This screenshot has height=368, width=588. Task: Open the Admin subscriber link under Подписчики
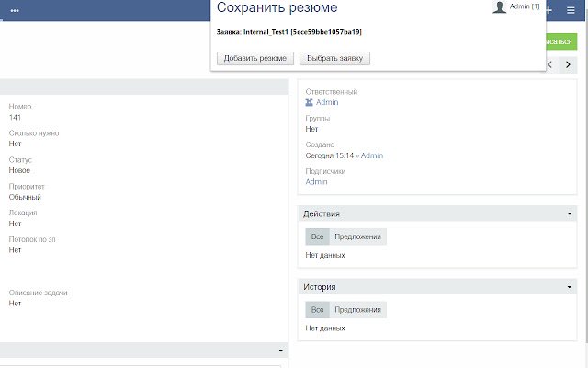pyautogui.click(x=316, y=182)
